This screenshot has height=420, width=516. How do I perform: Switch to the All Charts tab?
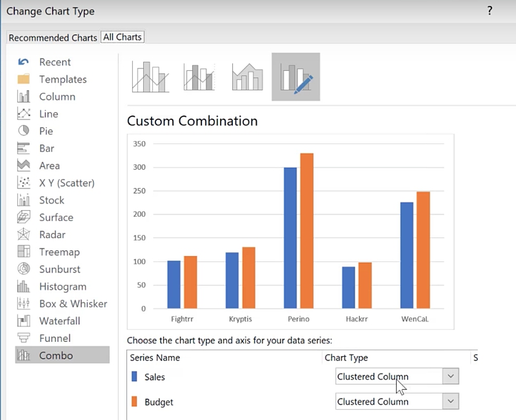123,37
